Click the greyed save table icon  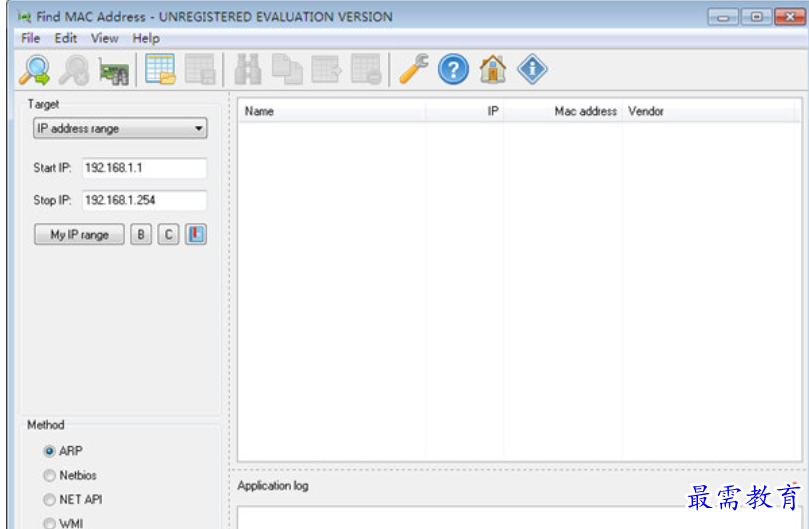coord(200,69)
